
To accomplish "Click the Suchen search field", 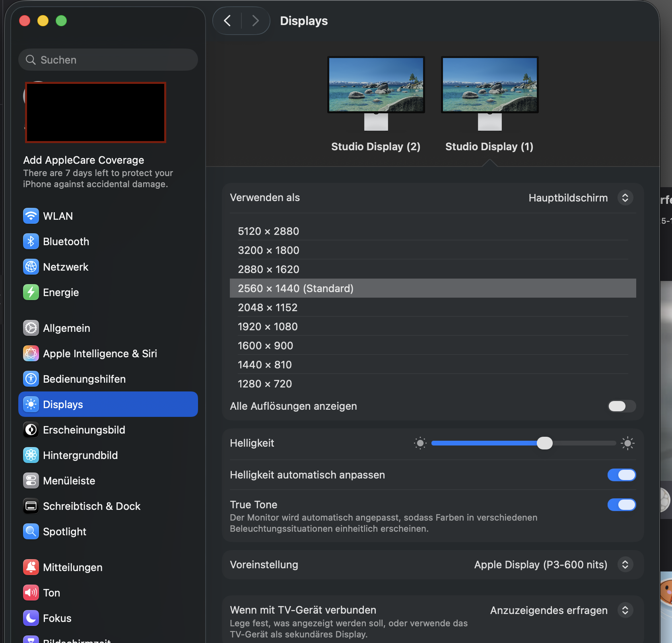I will coord(108,60).
